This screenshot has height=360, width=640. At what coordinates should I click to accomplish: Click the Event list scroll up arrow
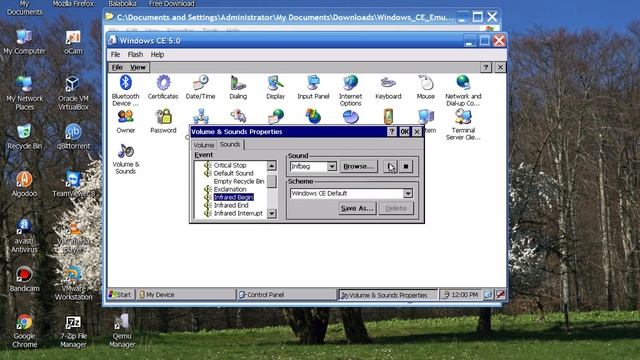click(x=271, y=165)
